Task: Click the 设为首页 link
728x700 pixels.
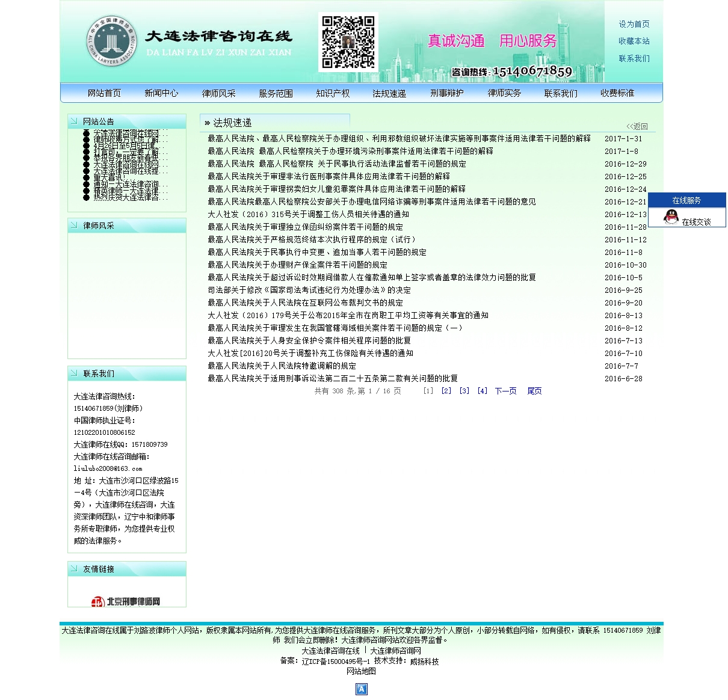Action: click(x=634, y=24)
